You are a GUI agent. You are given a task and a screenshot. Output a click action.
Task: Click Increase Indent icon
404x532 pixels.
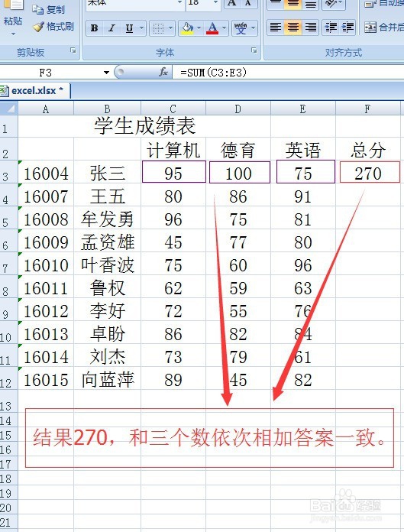347,28
